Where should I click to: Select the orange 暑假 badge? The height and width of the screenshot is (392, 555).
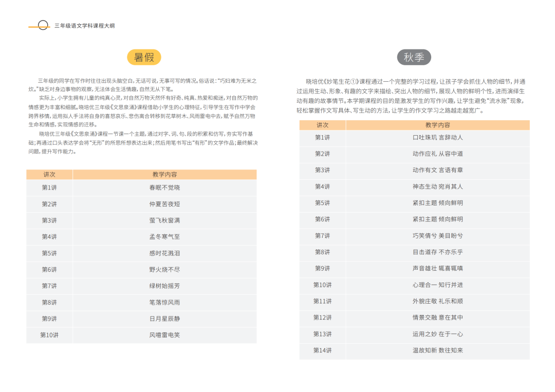[x=144, y=57]
